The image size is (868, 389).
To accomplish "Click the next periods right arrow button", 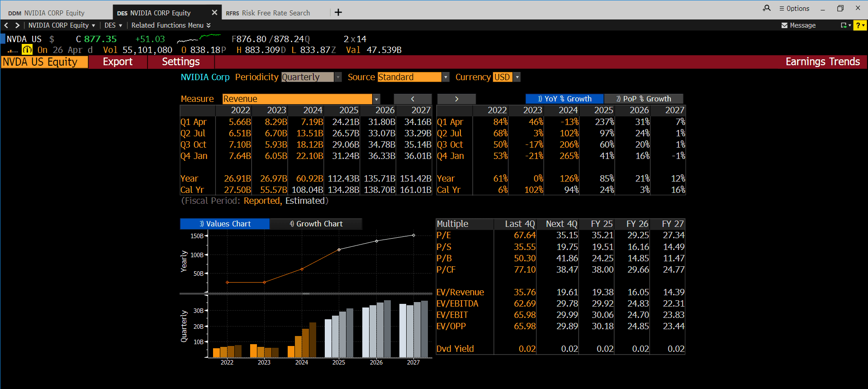I will click(456, 99).
